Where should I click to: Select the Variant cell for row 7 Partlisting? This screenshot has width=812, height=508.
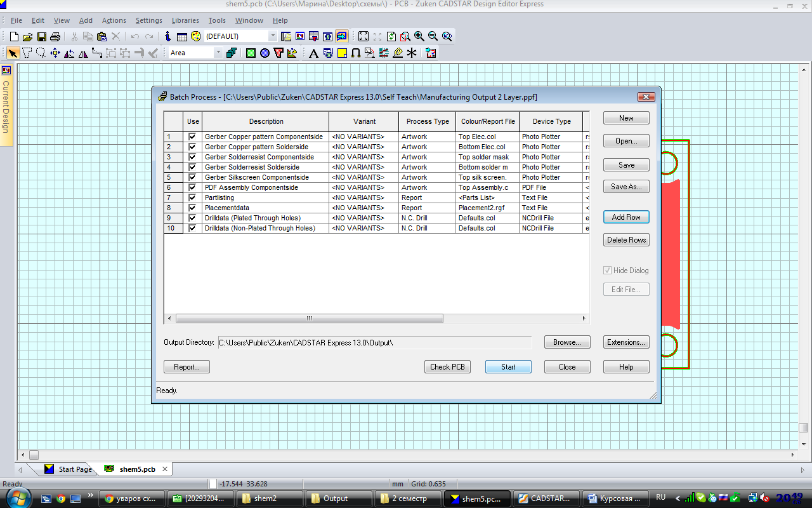tap(364, 197)
